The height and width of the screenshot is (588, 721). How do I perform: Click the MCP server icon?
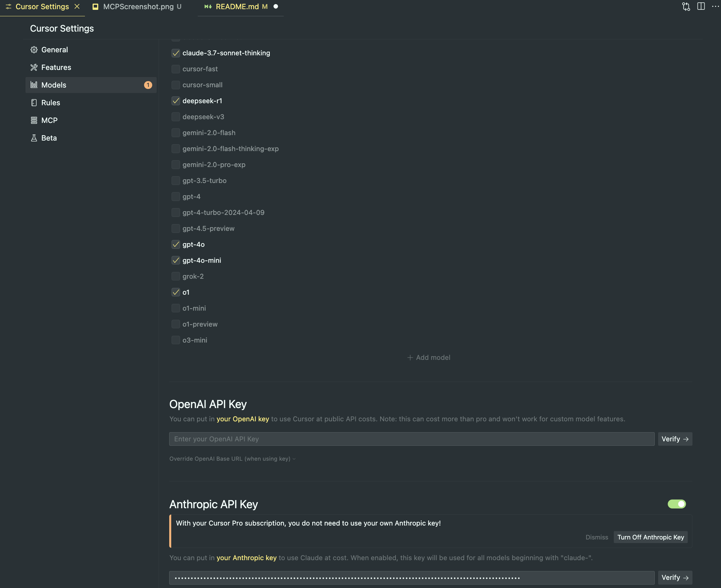point(34,120)
